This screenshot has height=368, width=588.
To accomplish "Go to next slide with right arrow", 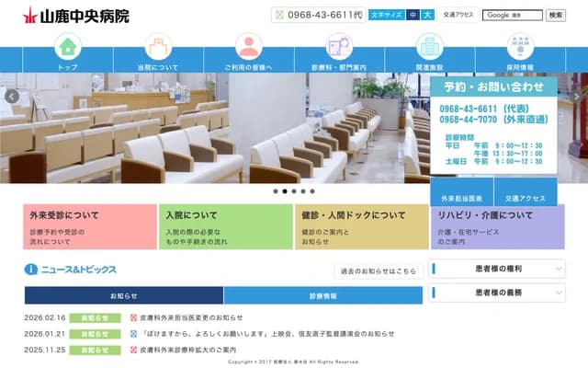I will pyautogui.click(x=576, y=97).
